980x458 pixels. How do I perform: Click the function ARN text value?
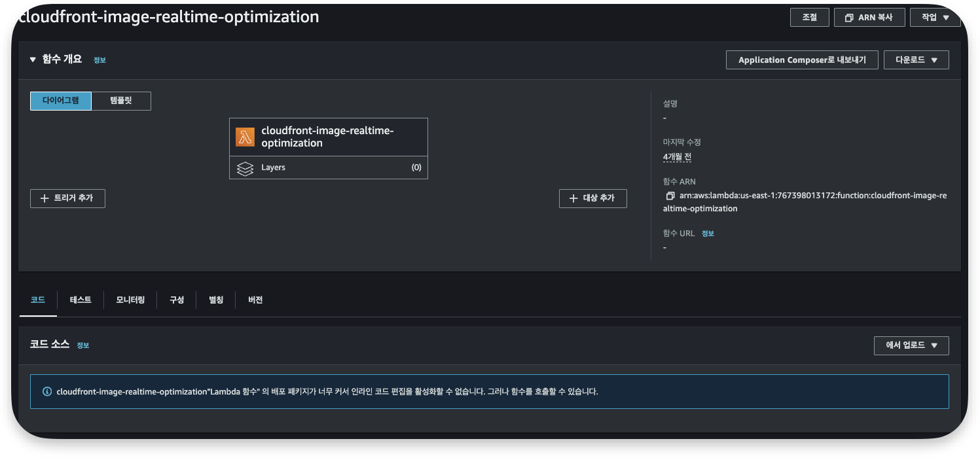click(x=807, y=202)
